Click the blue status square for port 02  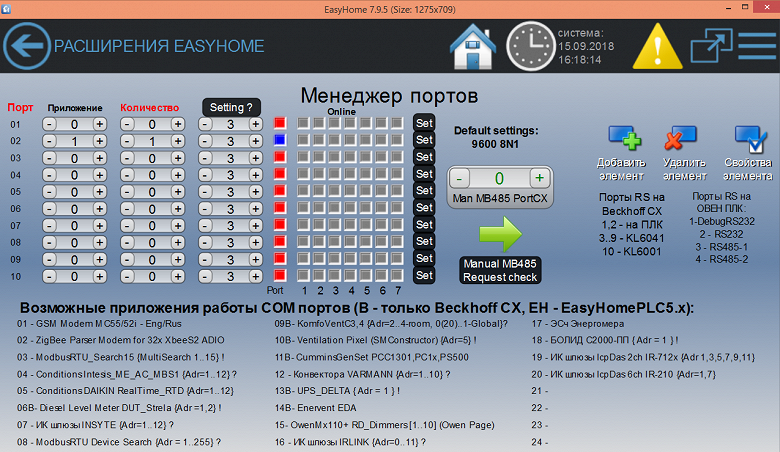(280, 140)
